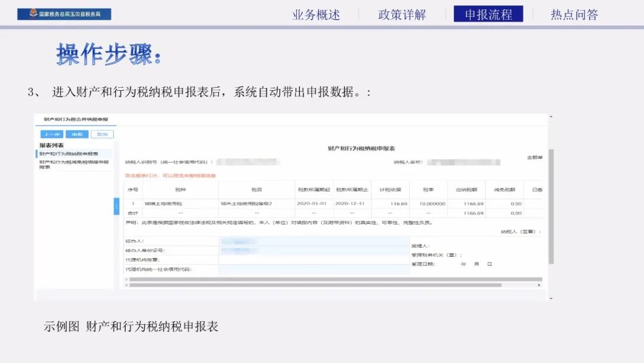Screen dimensions: 644x363
Task: Click the blue 申报 submit button
Action: click(x=77, y=134)
